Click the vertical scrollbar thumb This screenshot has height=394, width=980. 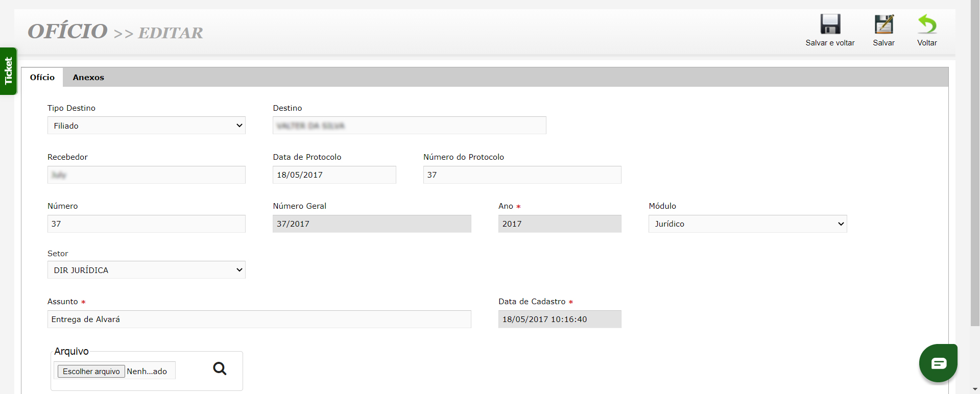tap(975, 163)
